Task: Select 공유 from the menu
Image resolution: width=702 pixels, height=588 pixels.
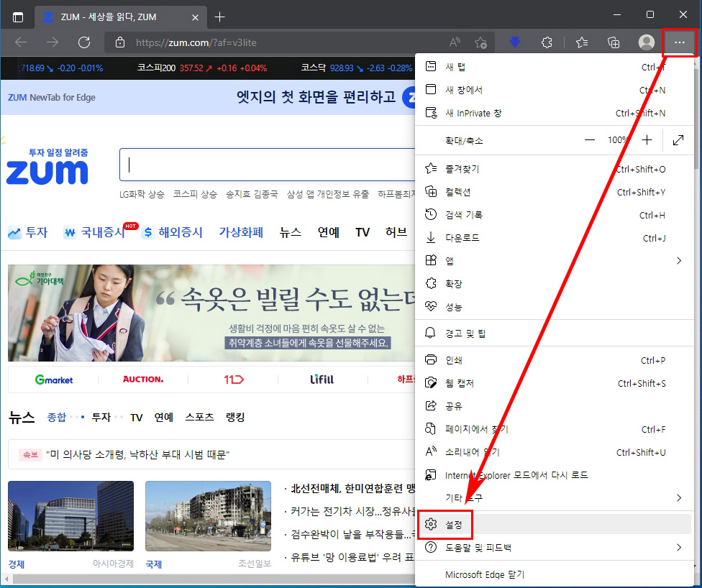Action: point(555,406)
